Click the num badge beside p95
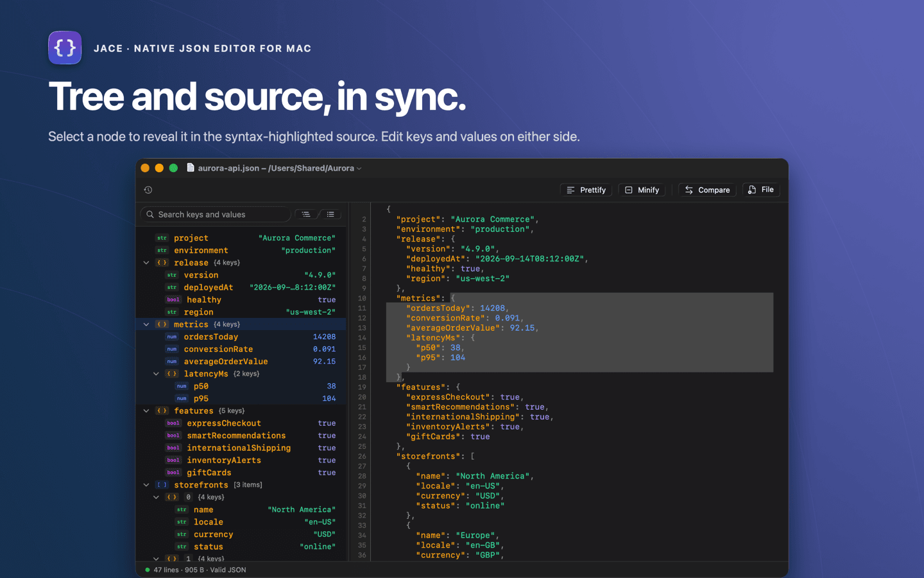924x578 pixels. point(182,398)
